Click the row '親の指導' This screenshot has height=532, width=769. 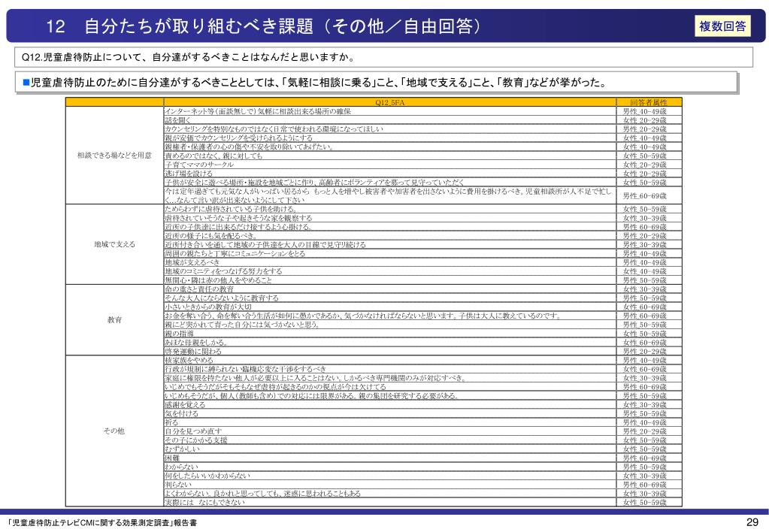pyautogui.click(x=390, y=334)
